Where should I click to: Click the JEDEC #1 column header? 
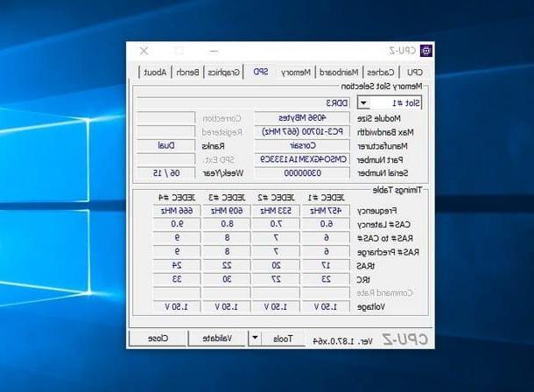tap(327, 198)
